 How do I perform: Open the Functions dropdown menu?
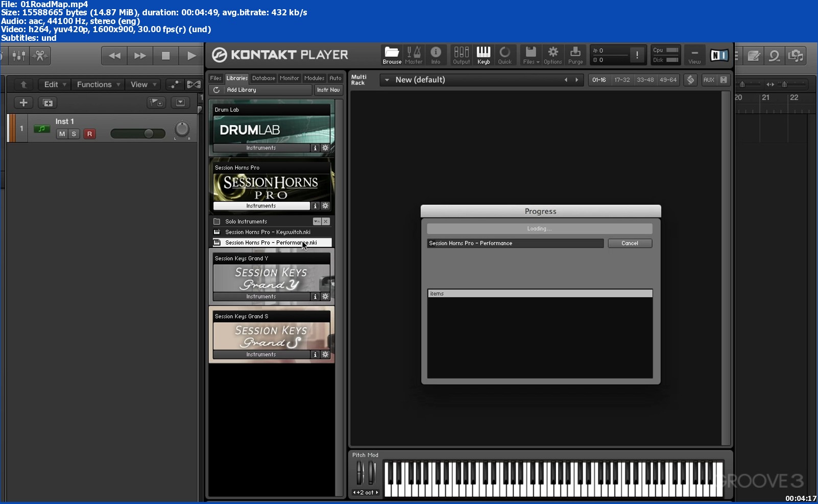(98, 84)
